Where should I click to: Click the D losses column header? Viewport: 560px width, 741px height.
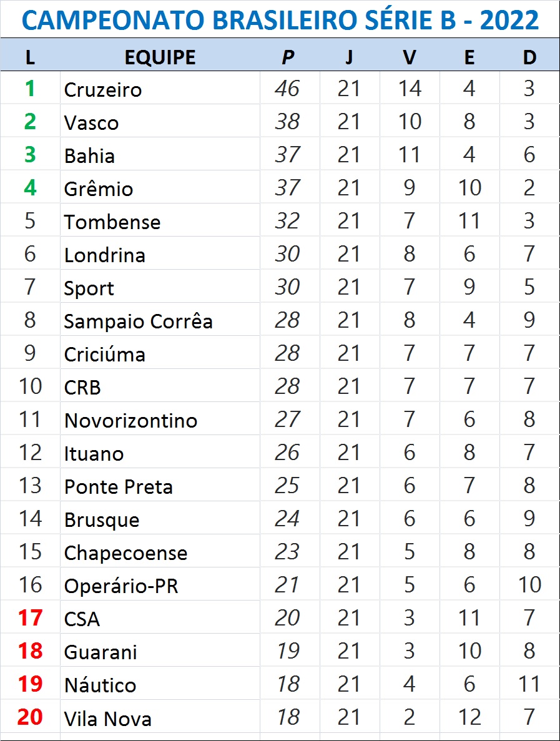click(529, 57)
